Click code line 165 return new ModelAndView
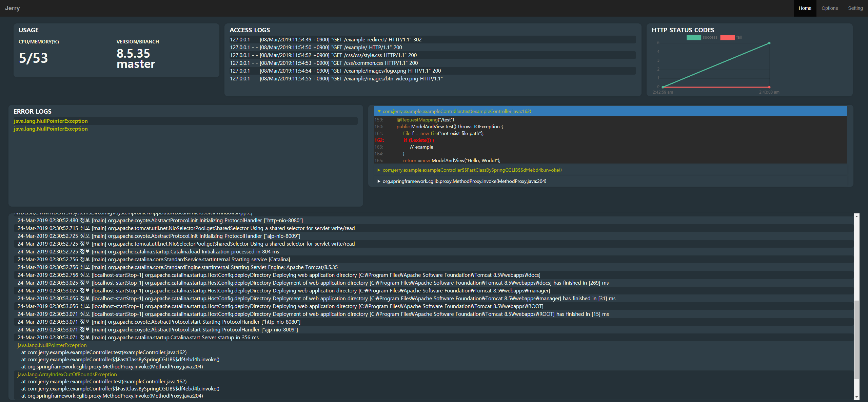The image size is (868, 402). tap(611, 160)
